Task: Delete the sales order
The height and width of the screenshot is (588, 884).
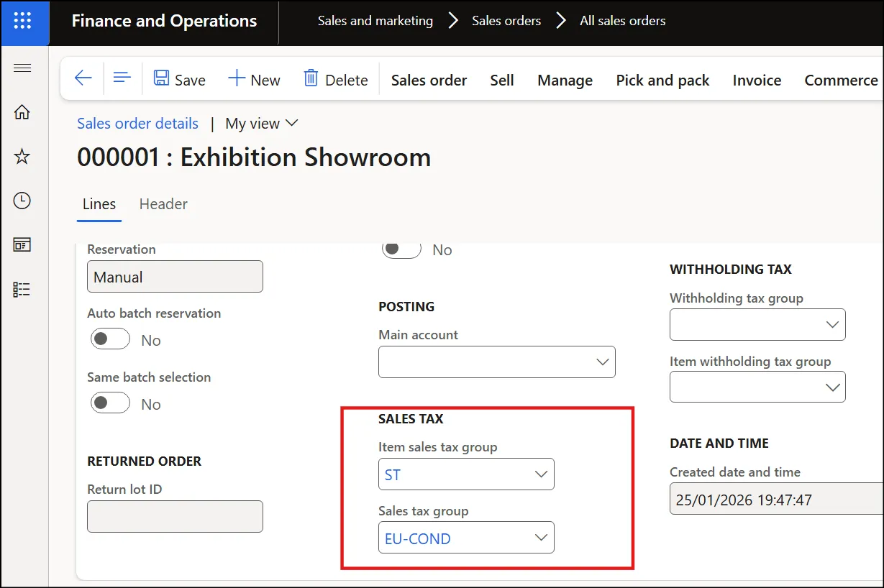Action: (x=335, y=80)
